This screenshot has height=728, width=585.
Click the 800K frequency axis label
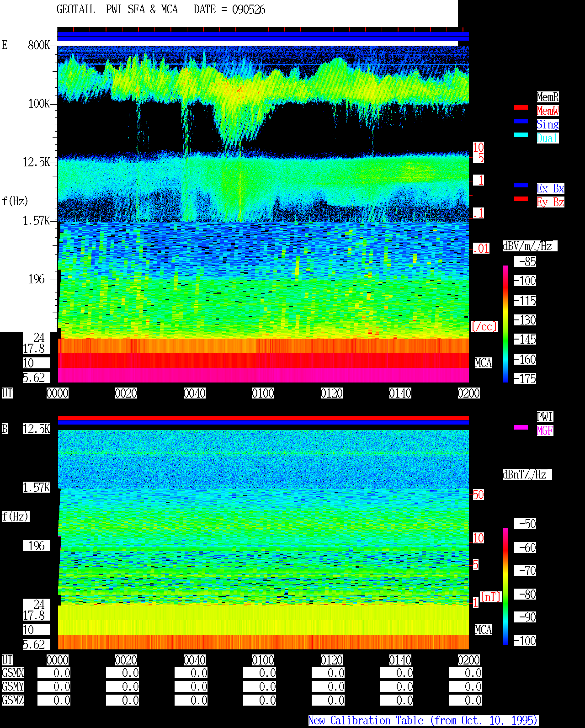[x=39, y=45]
